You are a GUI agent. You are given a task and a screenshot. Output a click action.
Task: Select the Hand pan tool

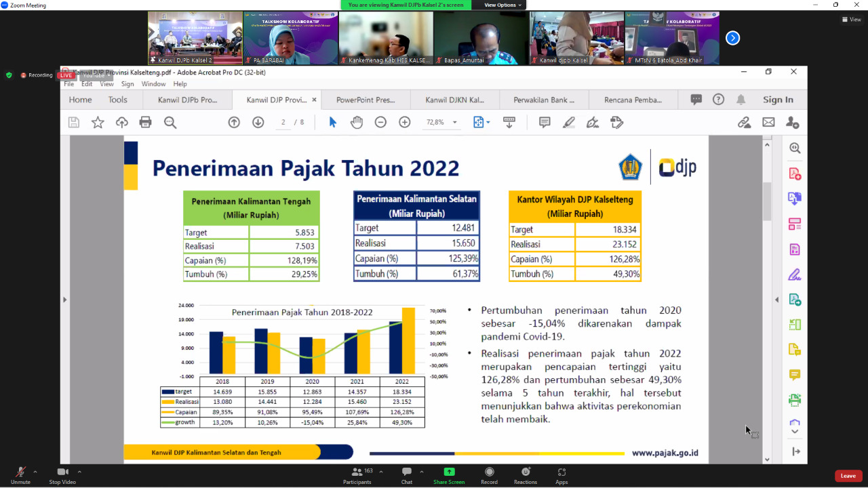[356, 122]
